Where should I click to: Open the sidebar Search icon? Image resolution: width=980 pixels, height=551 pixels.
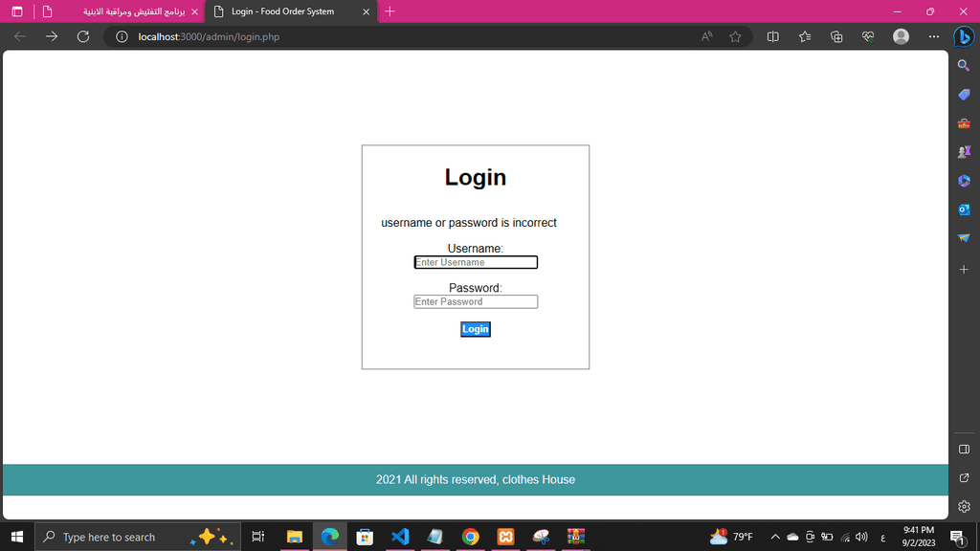coord(965,66)
